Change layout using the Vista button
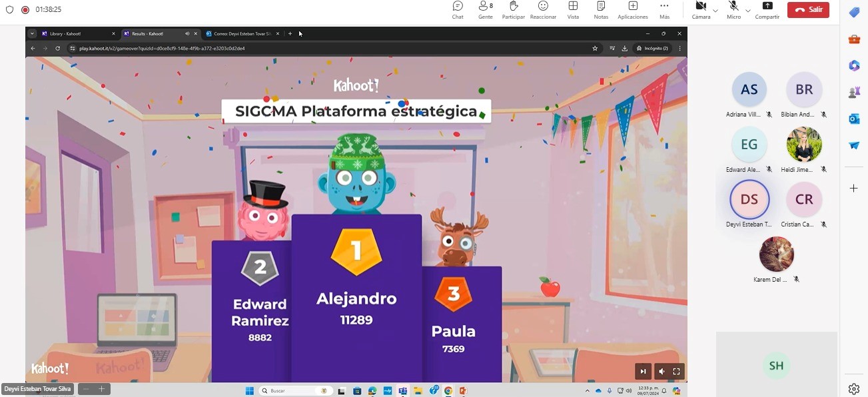 click(573, 10)
